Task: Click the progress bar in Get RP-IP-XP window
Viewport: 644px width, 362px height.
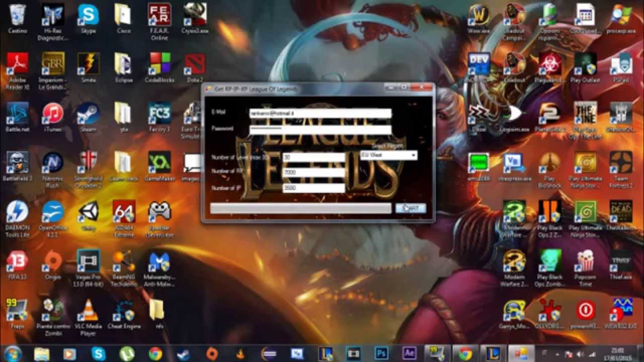Action: (300, 208)
